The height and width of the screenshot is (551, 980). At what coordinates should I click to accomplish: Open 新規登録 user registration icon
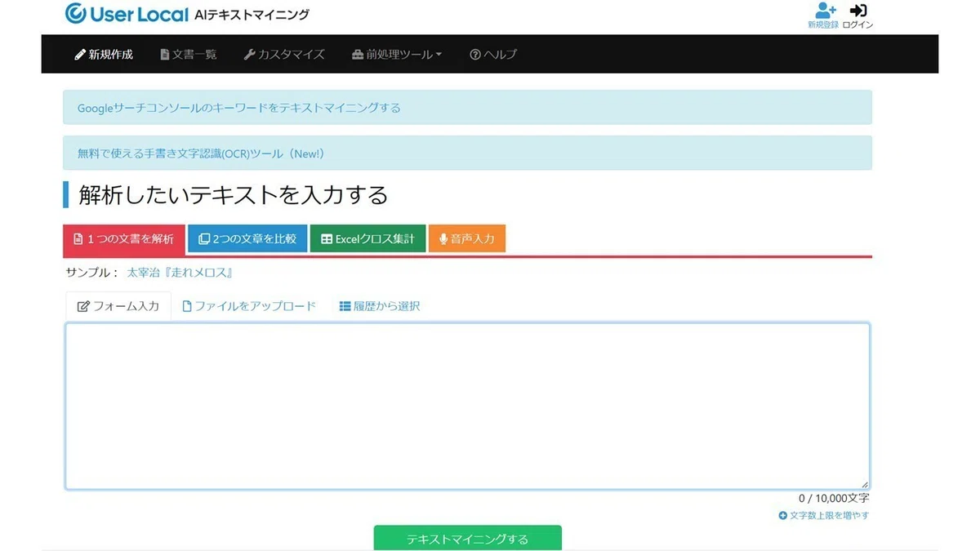coord(823,16)
